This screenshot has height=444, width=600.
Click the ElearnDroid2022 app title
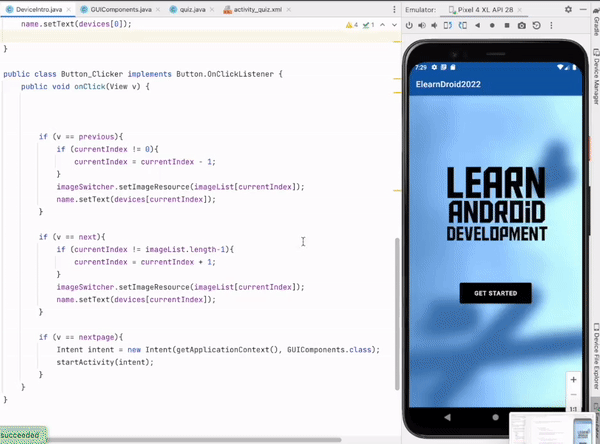click(x=448, y=85)
